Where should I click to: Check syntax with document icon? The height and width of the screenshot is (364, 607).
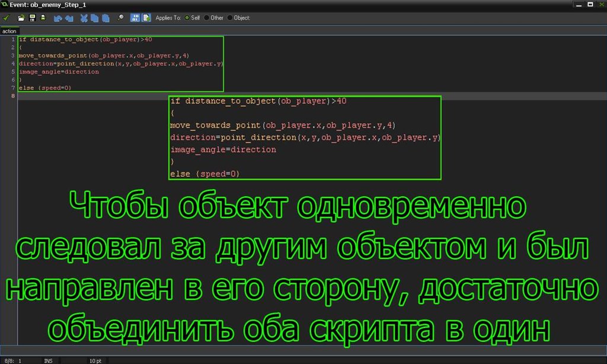click(x=146, y=18)
